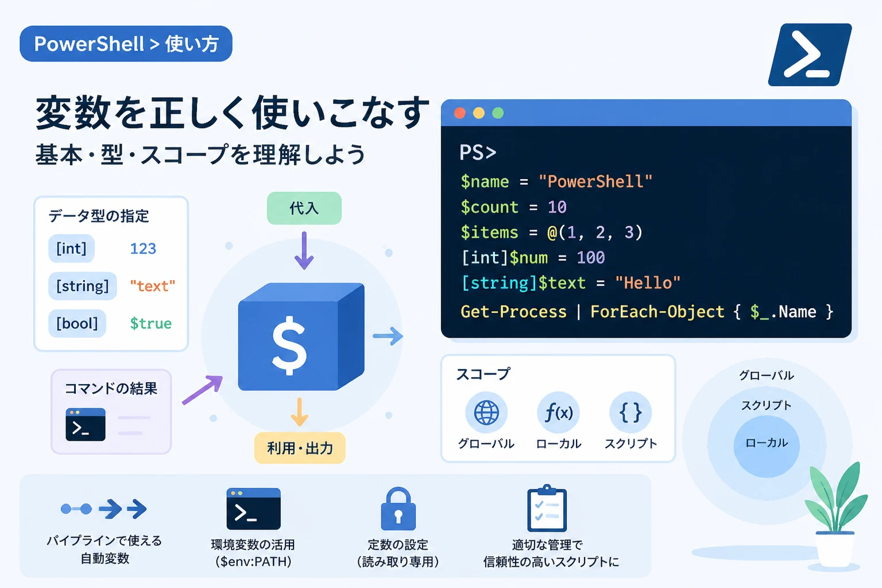
Task: Click the purple down arrow below 代入
Action: click(x=304, y=250)
